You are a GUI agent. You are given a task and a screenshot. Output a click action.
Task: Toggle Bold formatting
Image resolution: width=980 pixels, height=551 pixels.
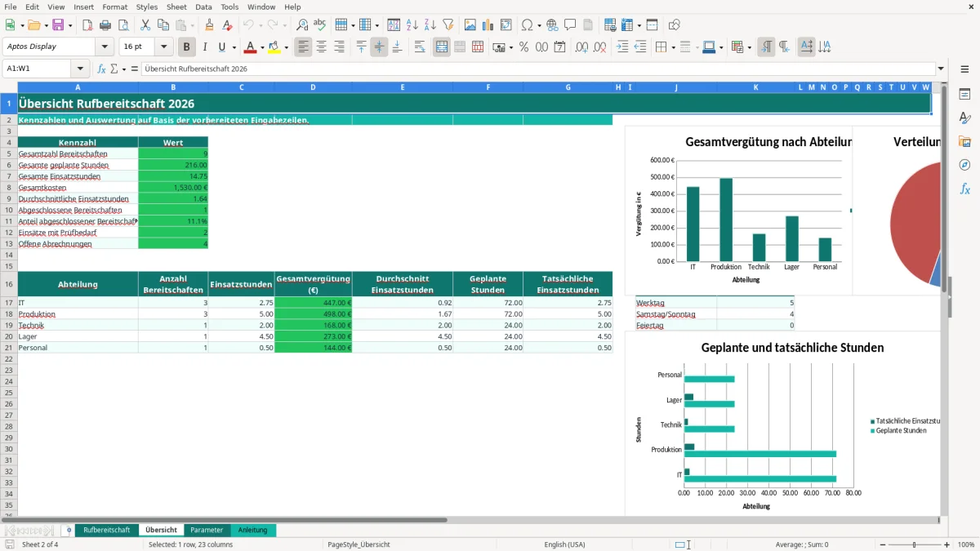coord(187,47)
